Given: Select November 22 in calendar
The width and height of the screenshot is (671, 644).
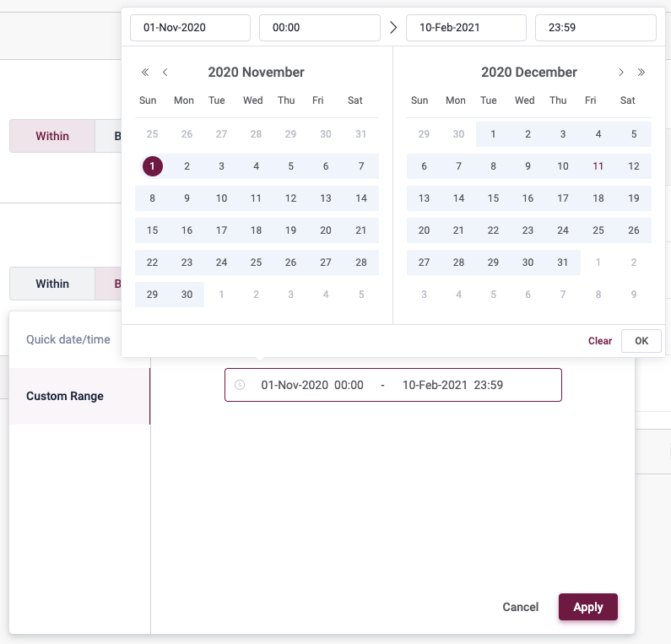Looking at the screenshot, I should point(152,262).
